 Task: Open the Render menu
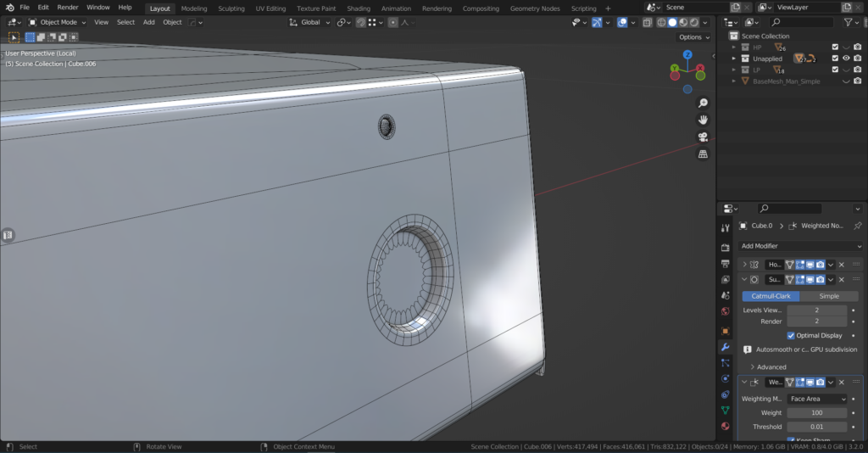(x=68, y=8)
